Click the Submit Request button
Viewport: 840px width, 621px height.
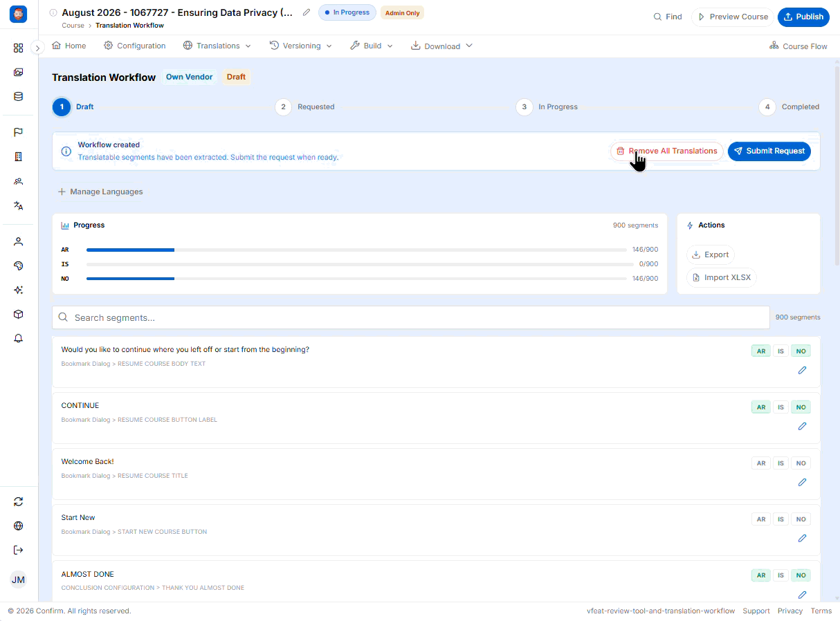(x=769, y=151)
